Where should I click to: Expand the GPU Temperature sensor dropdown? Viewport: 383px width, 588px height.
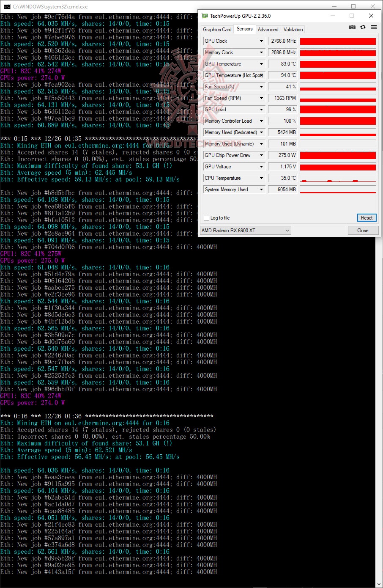click(x=261, y=64)
